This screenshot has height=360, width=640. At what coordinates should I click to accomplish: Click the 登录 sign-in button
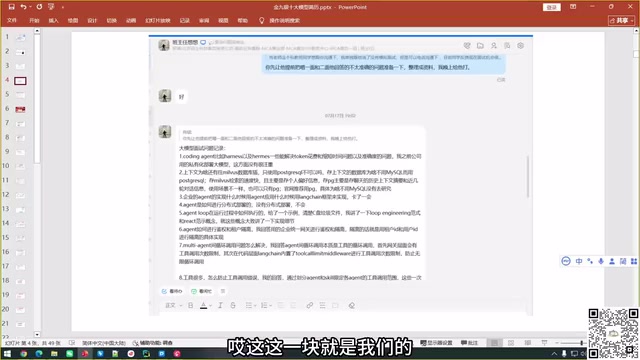(551, 7)
